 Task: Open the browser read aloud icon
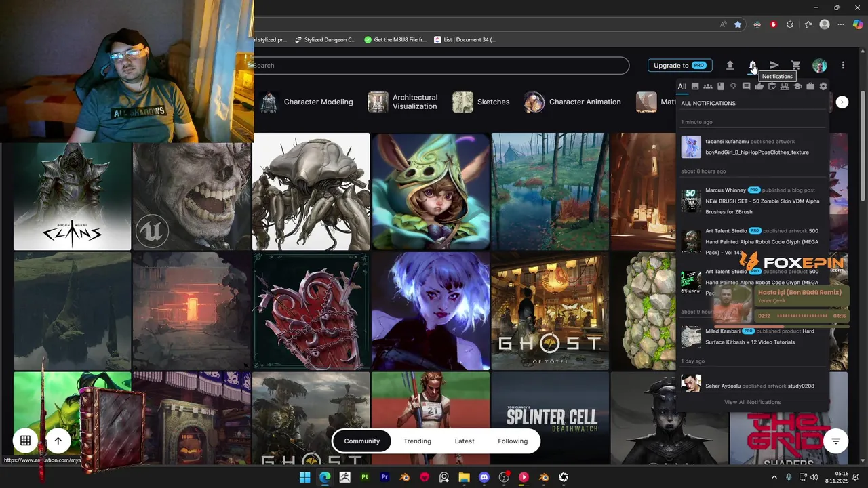click(x=724, y=24)
